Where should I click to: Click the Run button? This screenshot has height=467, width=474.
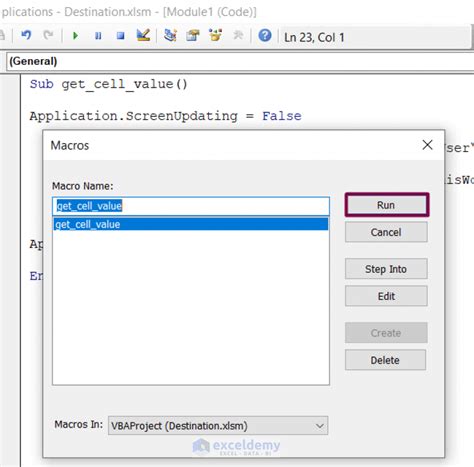387,205
